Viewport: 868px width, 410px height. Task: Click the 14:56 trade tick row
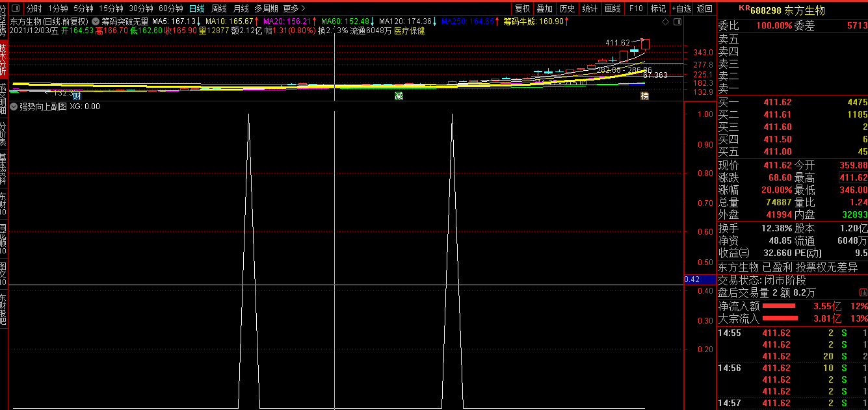click(793, 368)
